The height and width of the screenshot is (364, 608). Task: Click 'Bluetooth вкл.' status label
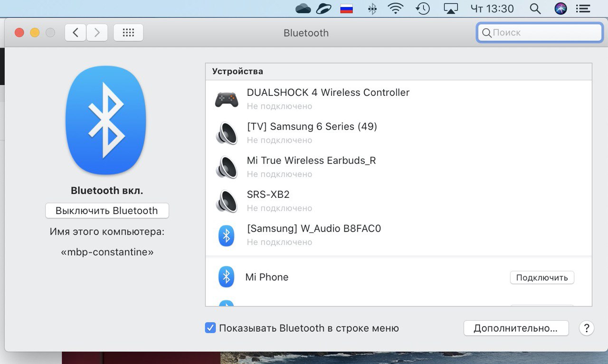click(x=107, y=191)
